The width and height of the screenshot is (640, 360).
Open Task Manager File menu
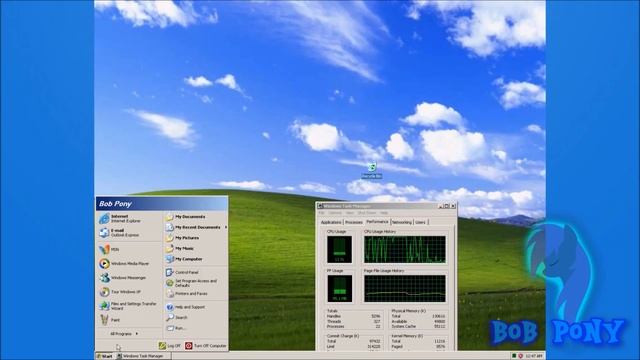tap(321, 213)
